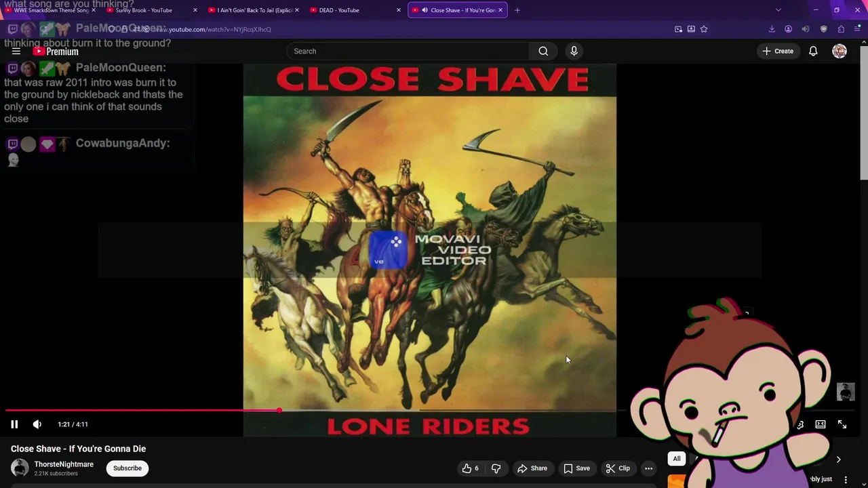Viewport: 868px width, 488px height.
Task: Open browser profile icon
Action: click(788, 29)
